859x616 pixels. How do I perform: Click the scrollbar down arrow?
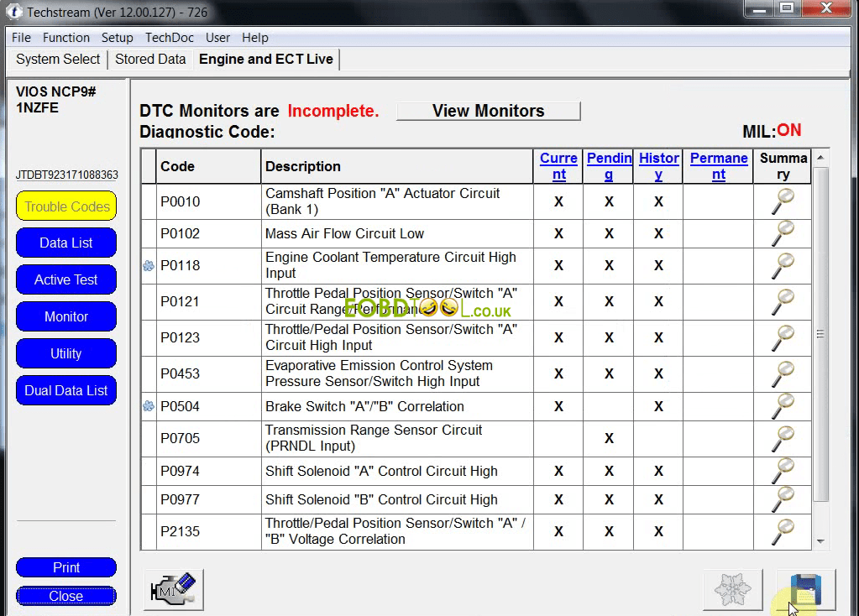point(820,541)
